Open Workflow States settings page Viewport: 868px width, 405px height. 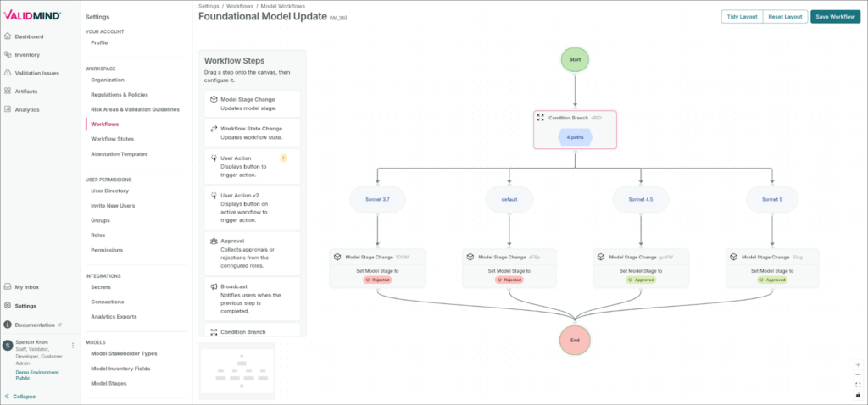coord(112,138)
